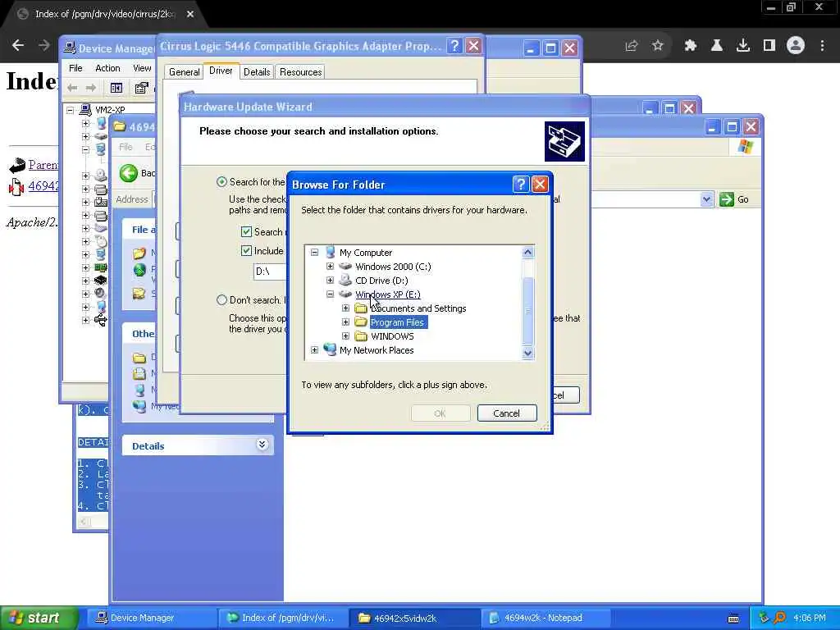The width and height of the screenshot is (840, 630).
Task: Open the General tab in adapter properties
Action: pyautogui.click(x=185, y=72)
